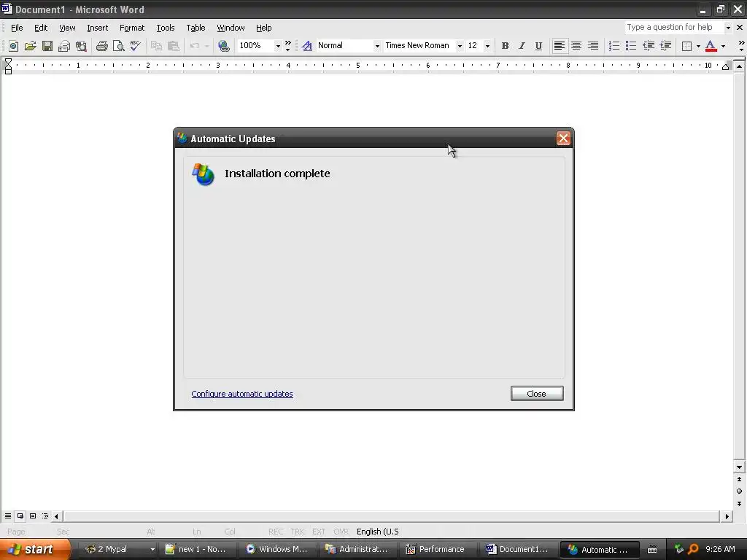This screenshot has width=747, height=560.
Task: Apply bulleted list formatting
Action: coord(631,46)
